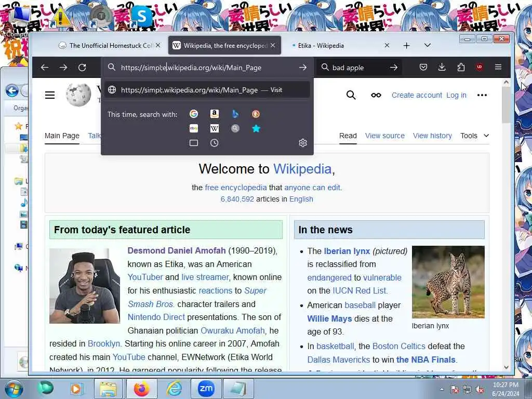Image resolution: width=532 pixels, height=399 pixels.
Task: Open the Firefox application hamburger menu
Action: pyautogui.click(x=498, y=67)
